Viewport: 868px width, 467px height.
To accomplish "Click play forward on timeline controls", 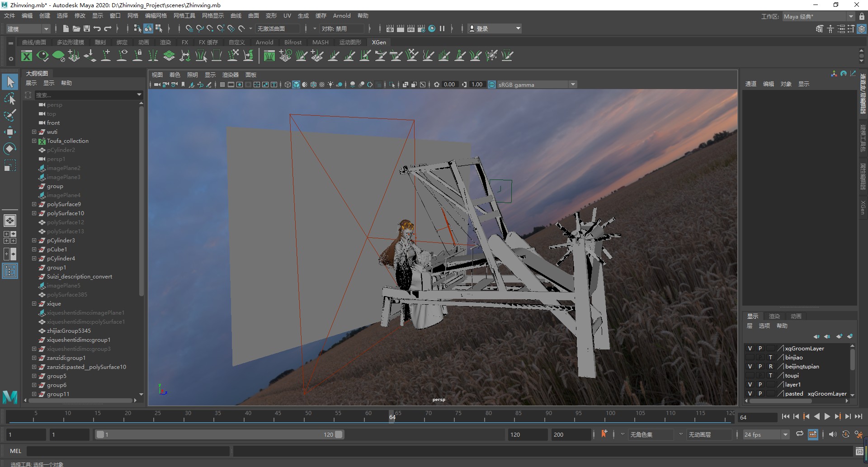I will click(827, 417).
